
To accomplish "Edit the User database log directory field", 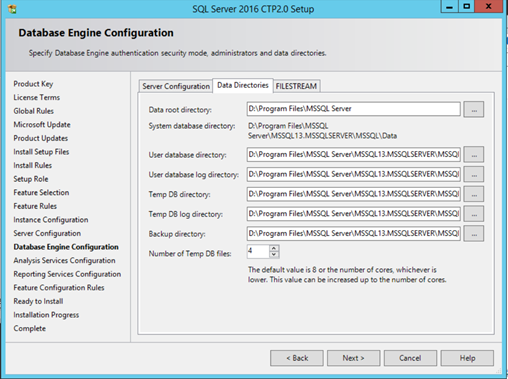I will tap(354, 174).
